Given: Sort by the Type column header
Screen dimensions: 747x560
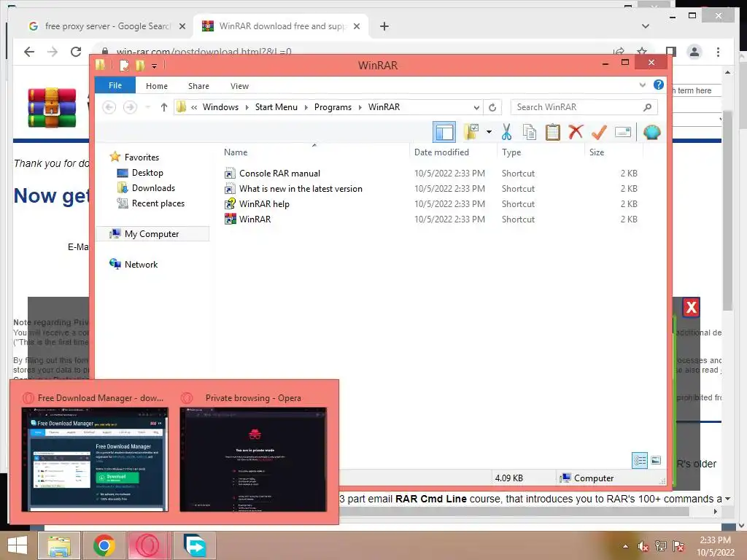Looking at the screenshot, I should pos(511,152).
